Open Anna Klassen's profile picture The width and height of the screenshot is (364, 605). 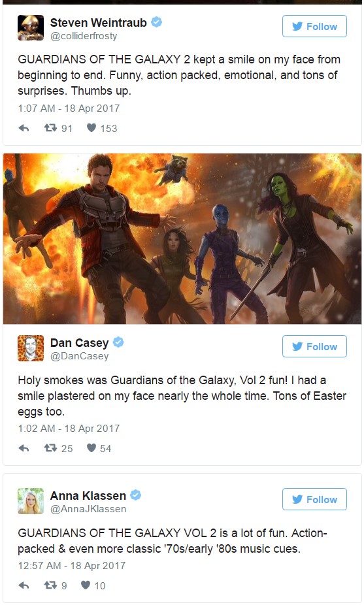(x=31, y=501)
